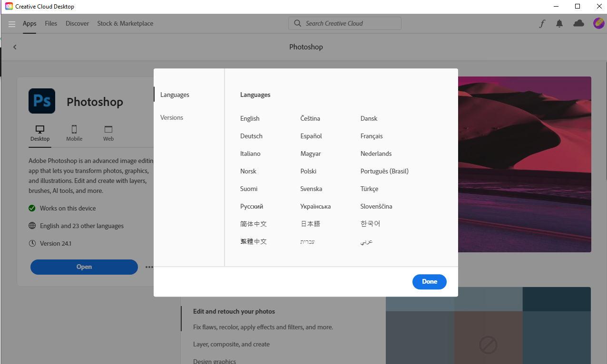Click the Creative Cloud logo in title bar
The height and width of the screenshot is (364, 607).
pyautogui.click(x=9, y=7)
